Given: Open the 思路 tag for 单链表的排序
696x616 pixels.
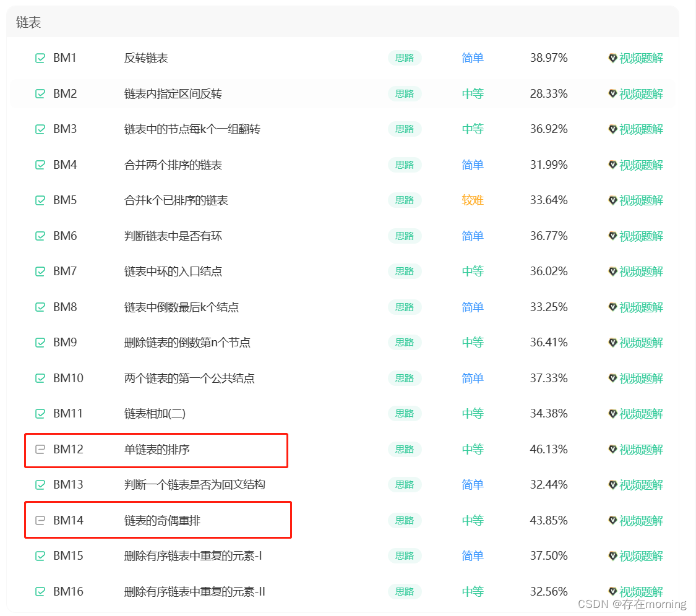Looking at the screenshot, I should [x=405, y=449].
